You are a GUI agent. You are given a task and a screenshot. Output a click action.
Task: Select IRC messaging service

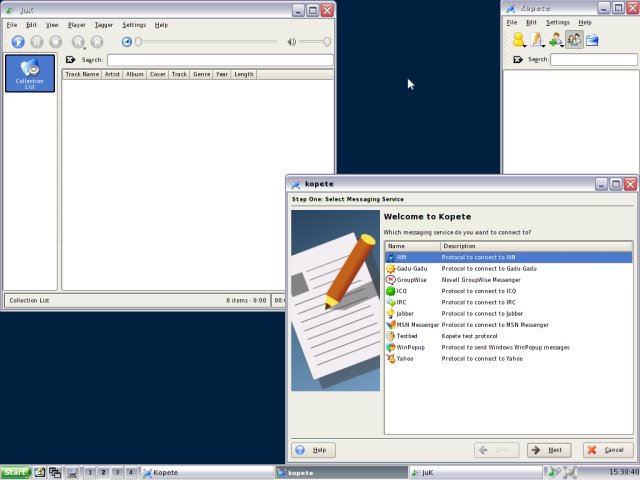509,302
